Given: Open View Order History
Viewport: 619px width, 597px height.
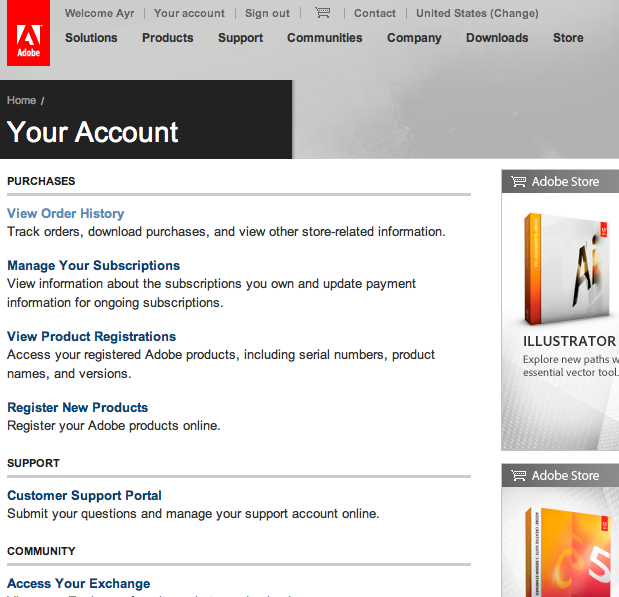Looking at the screenshot, I should pos(66,213).
